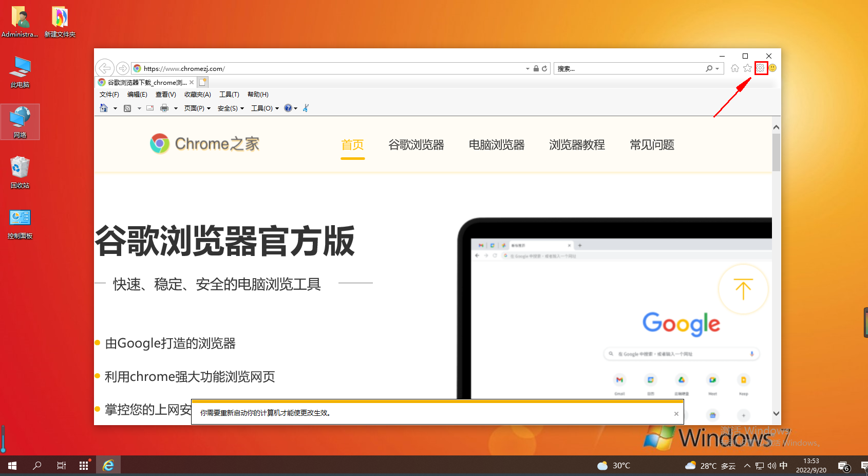
Task: Click the Favorites star icon
Action: tap(747, 68)
